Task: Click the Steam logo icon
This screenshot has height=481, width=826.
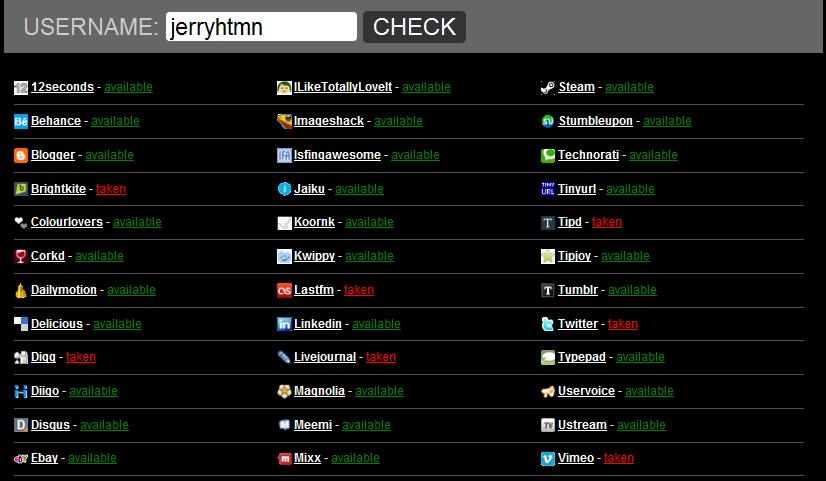Action: pos(547,88)
